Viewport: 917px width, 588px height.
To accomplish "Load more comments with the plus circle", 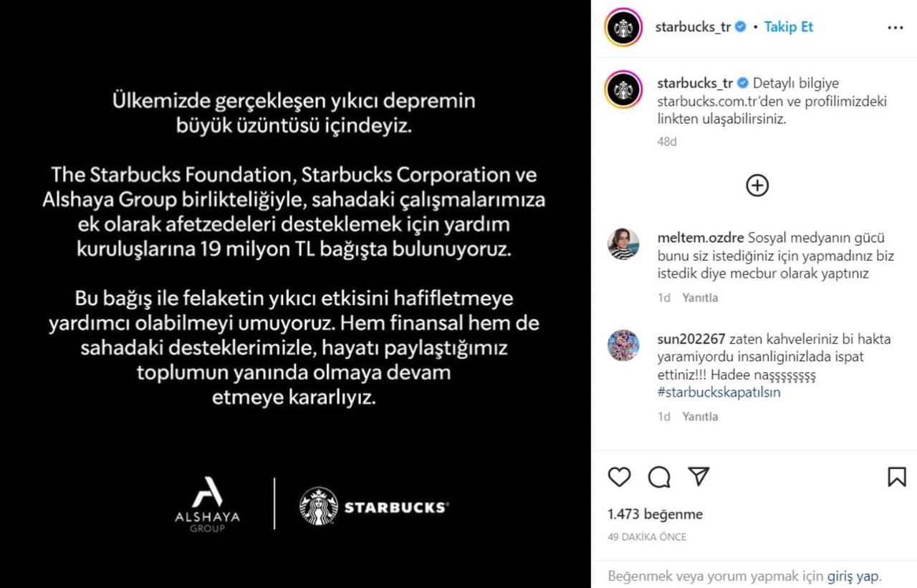I will coord(757,185).
